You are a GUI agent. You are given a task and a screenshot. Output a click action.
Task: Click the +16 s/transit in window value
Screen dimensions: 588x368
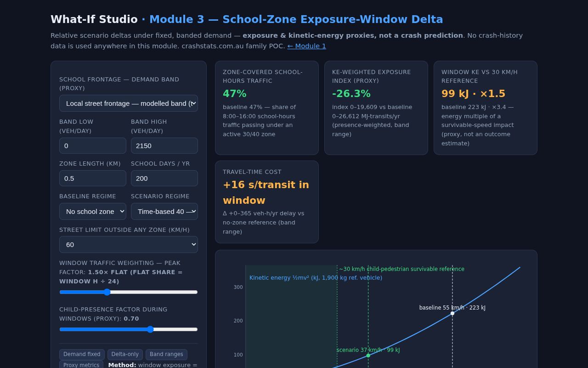[266, 192]
